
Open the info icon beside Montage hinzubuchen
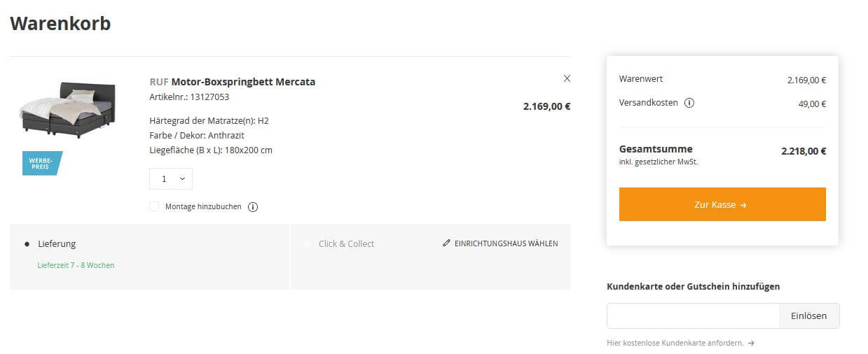coord(253,207)
